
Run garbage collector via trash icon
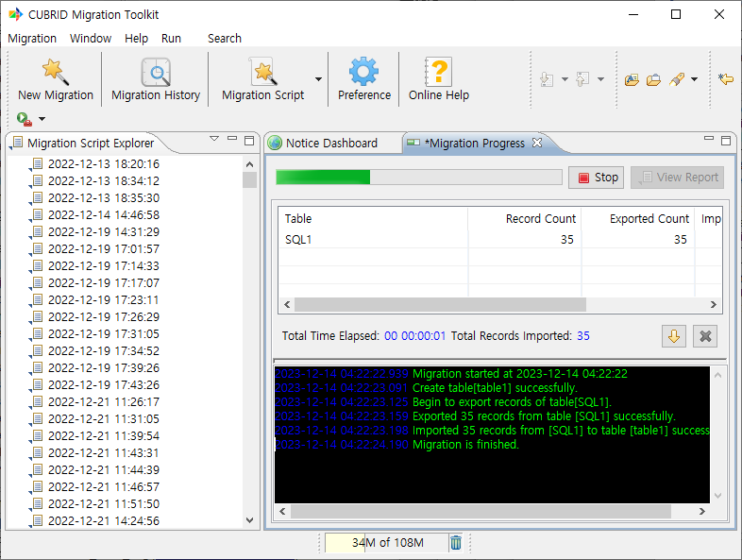pyautogui.click(x=456, y=542)
